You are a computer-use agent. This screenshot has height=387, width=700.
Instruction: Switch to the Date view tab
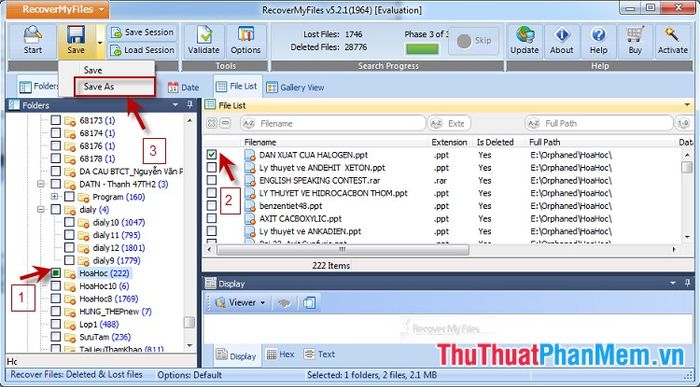183,87
